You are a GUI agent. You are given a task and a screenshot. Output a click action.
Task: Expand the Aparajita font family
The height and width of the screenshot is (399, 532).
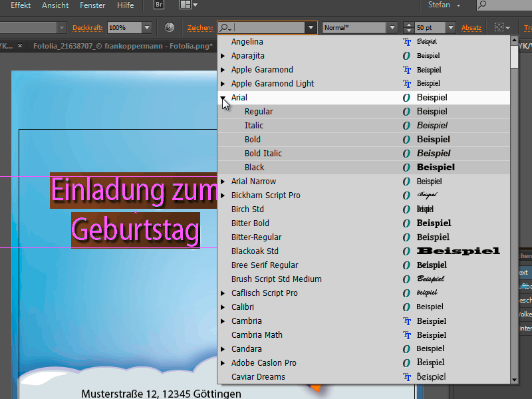tap(223, 56)
